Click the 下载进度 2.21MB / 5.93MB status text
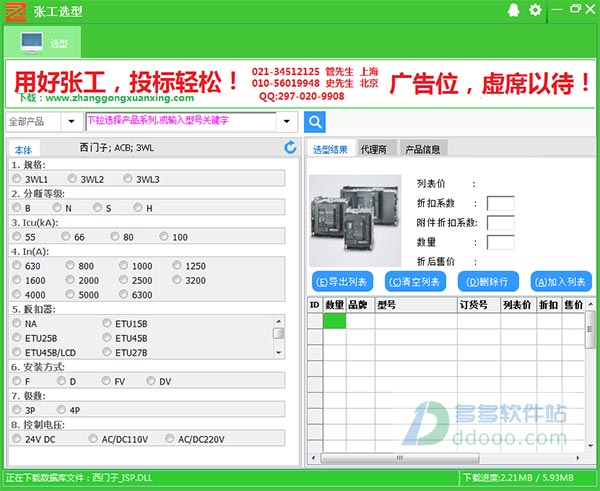The image size is (600, 491). [x=518, y=478]
